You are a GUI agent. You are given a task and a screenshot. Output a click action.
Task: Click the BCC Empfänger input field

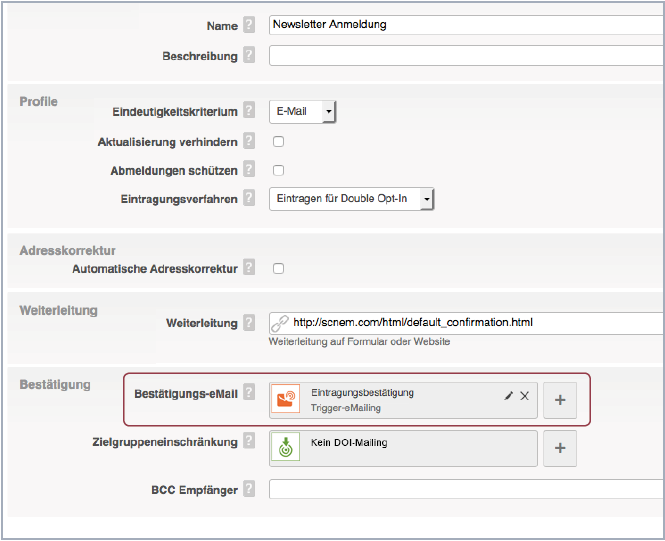pyautogui.click(x=465, y=490)
